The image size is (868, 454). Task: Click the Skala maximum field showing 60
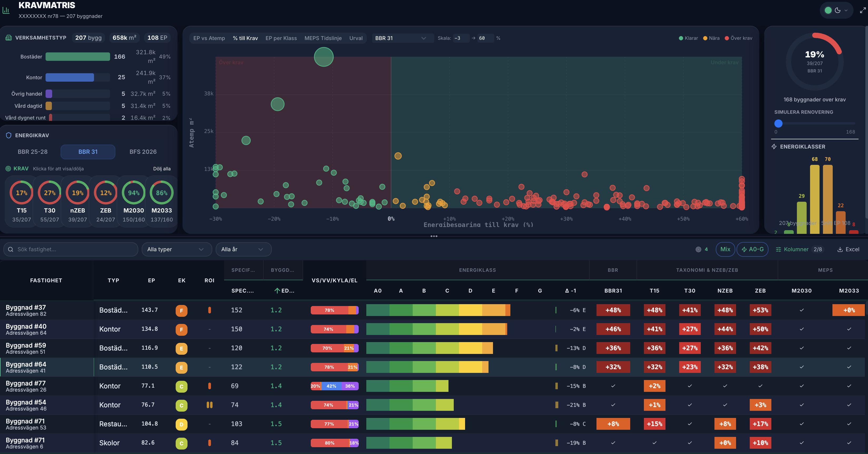point(486,38)
